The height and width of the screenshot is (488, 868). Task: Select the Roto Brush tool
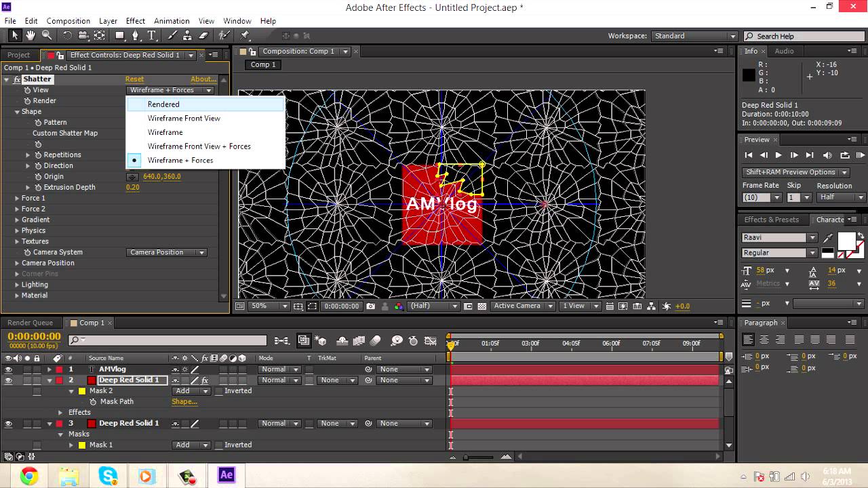pos(224,36)
